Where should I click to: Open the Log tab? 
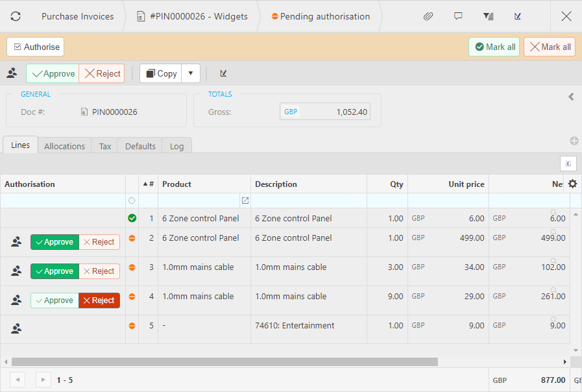pyautogui.click(x=176, y=146)
